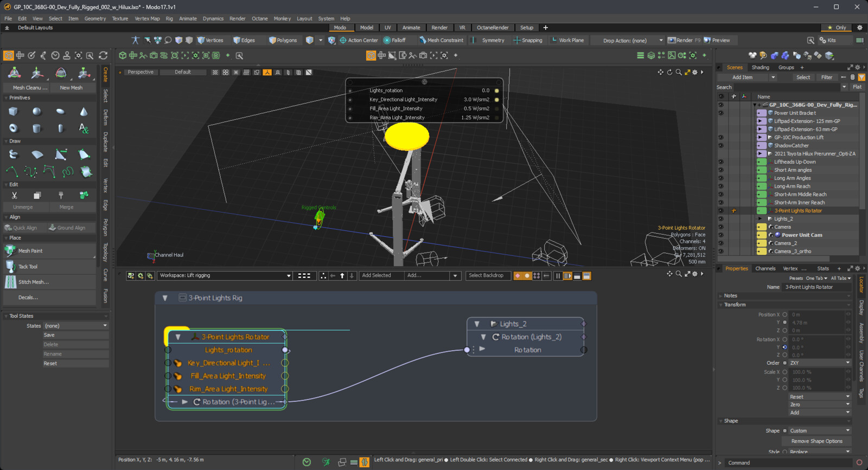Click the Filter button in item list
This screenshot has height=470, width=868.
coord(826,78)
